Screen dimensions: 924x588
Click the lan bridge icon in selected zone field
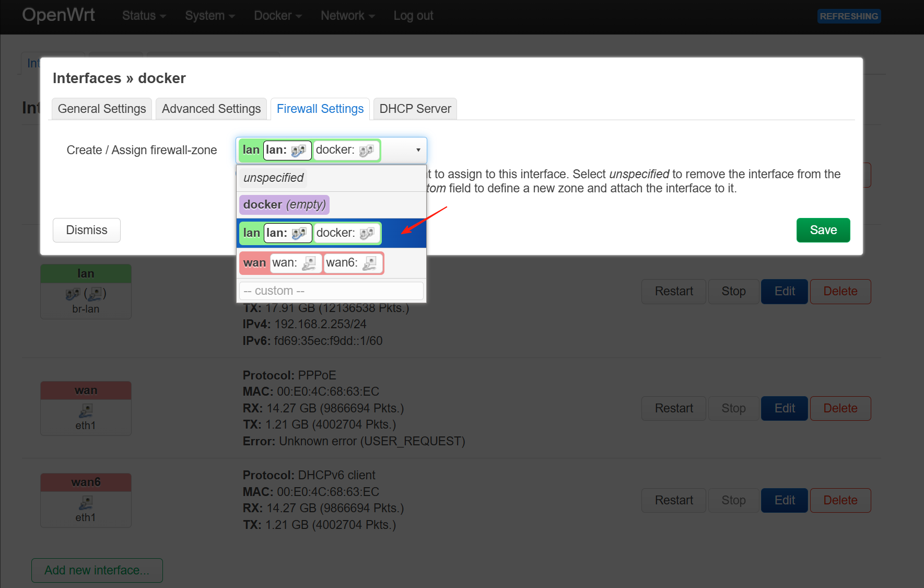tap(298, 151)
